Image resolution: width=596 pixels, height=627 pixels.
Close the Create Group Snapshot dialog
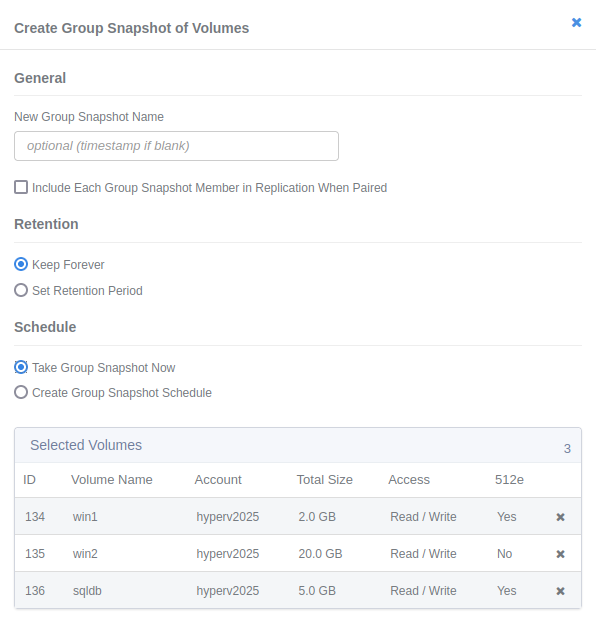coord(576,22)
